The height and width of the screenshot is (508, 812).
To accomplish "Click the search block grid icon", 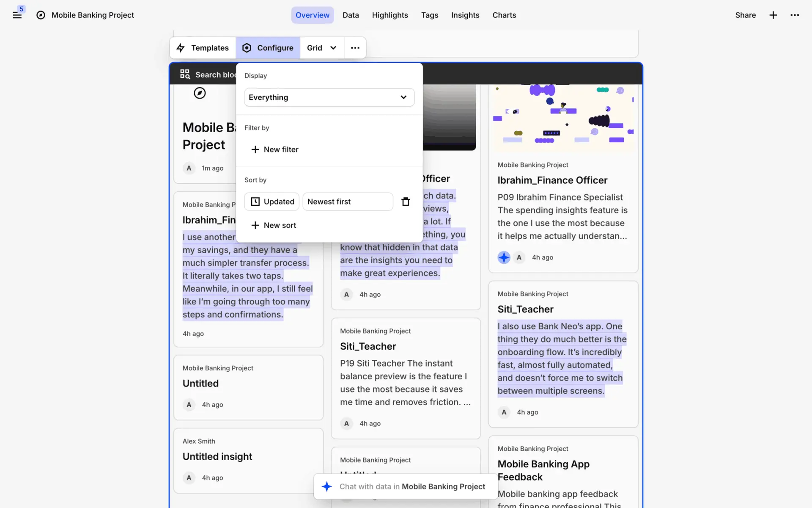I will (x=185, y=75).
